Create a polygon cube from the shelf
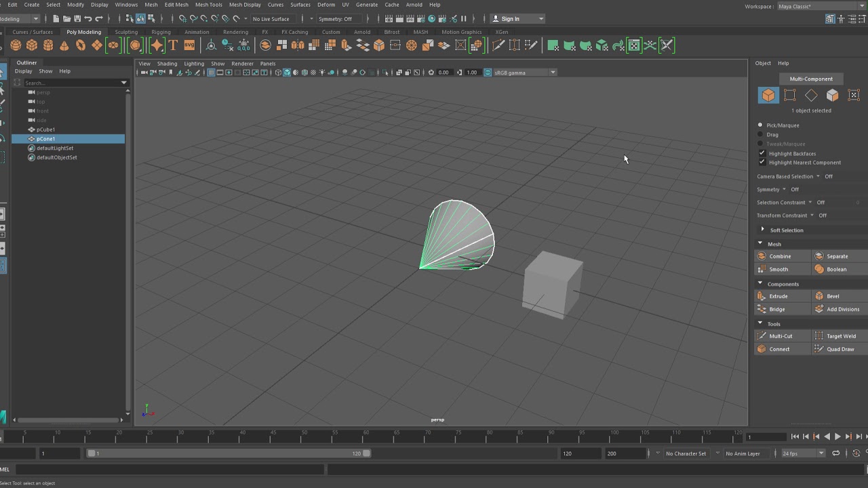The height and width of the screenshot is (488, 868). click(x=32, y=45)
